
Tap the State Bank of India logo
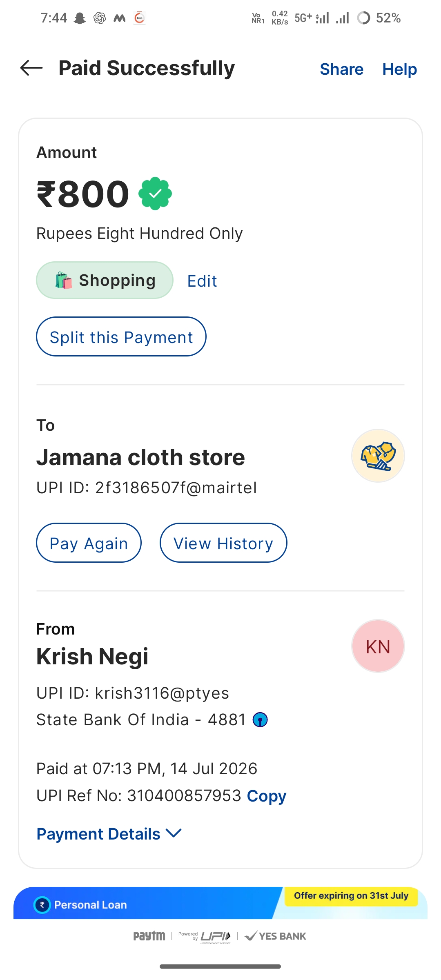click(260, 719)
